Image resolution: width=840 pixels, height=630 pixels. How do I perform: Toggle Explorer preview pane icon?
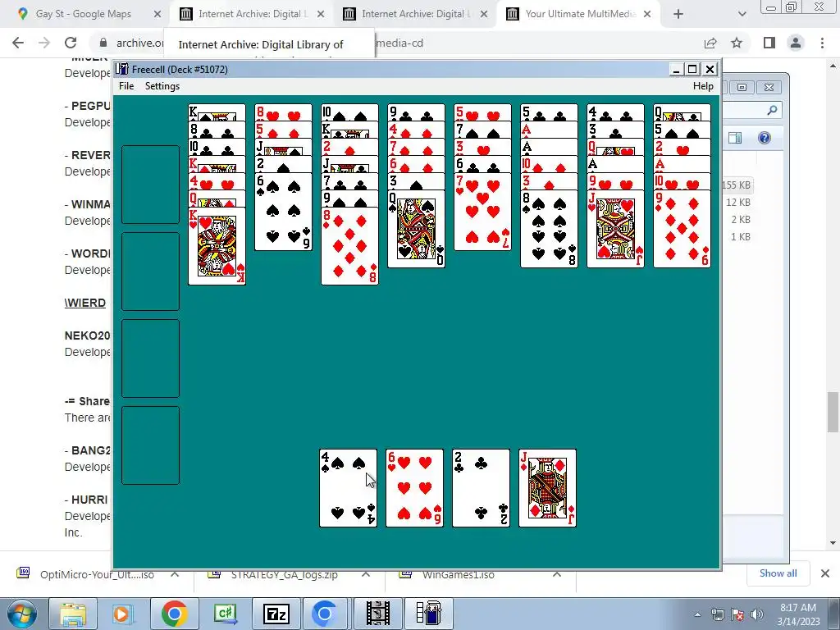pos(735,138)
